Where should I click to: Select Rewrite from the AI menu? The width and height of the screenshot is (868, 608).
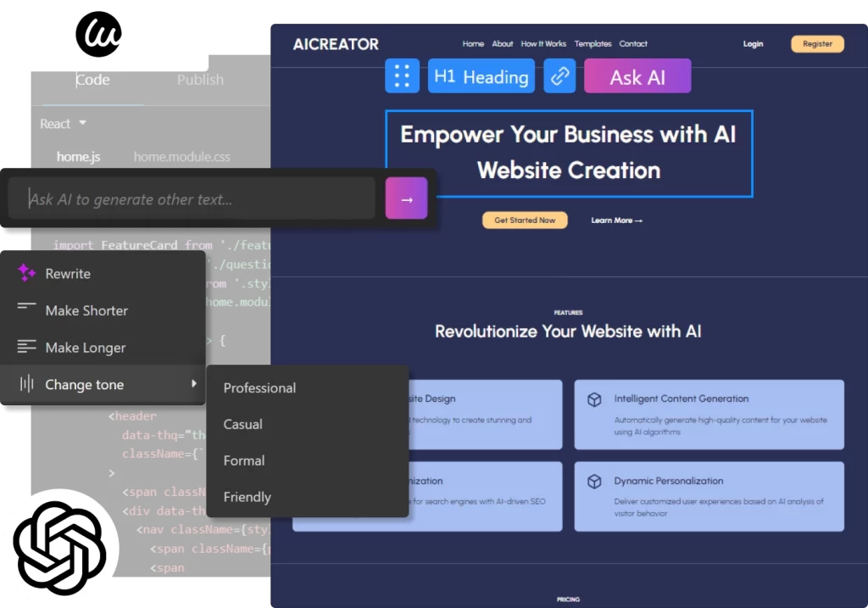tap(103, 274)
